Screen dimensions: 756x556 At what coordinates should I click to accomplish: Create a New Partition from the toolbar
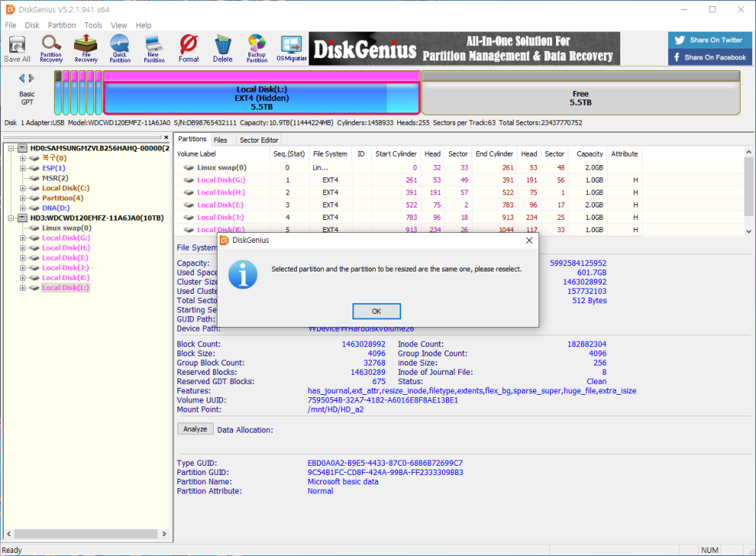point(154,49)
